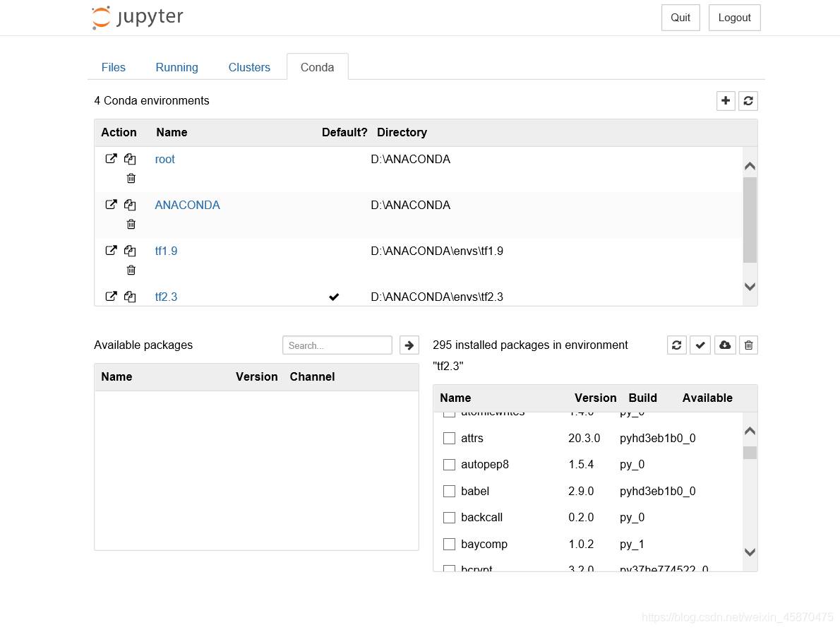
Task: Log out using the Logout button
Action: coord(734,18)
